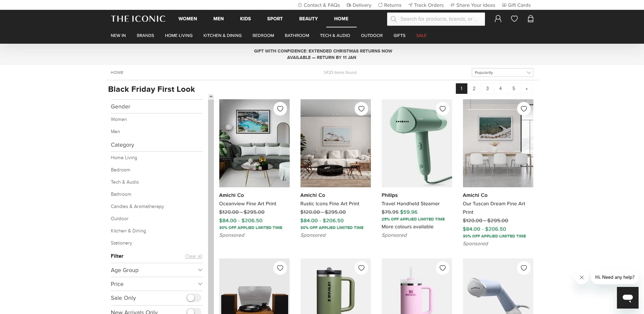Heart the green Stanley mug

361,268
